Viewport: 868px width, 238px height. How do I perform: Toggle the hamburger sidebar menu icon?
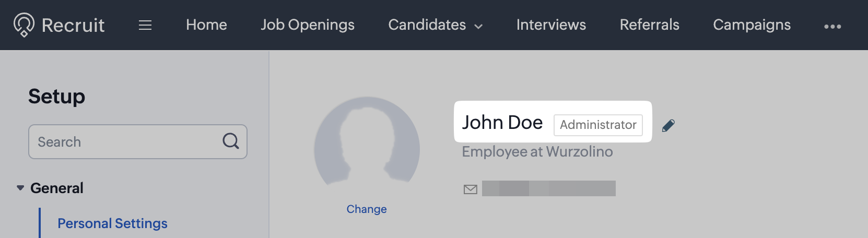coord(145,25)
